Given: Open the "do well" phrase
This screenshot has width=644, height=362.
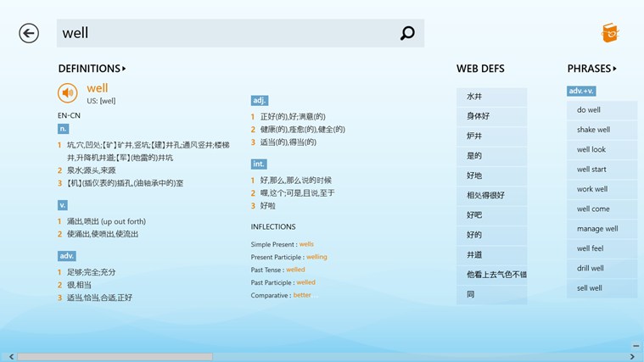Looking at the screenshot, I should (589, 110).
